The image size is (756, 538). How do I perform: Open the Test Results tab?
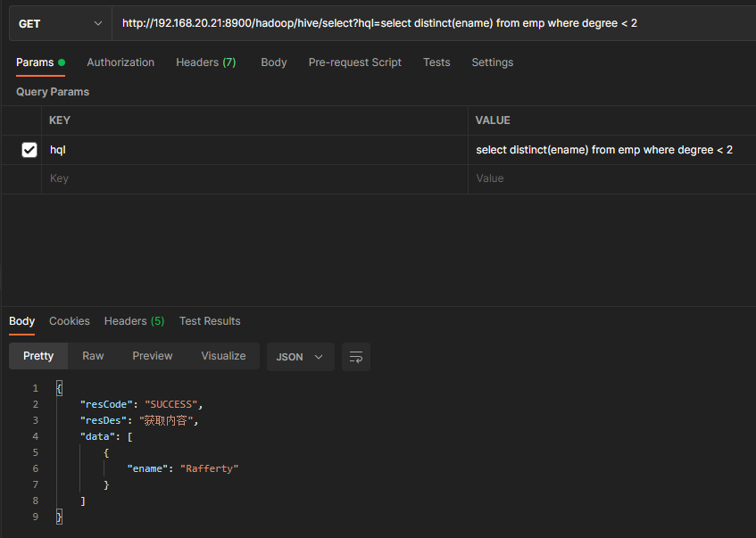click(210, 321)
